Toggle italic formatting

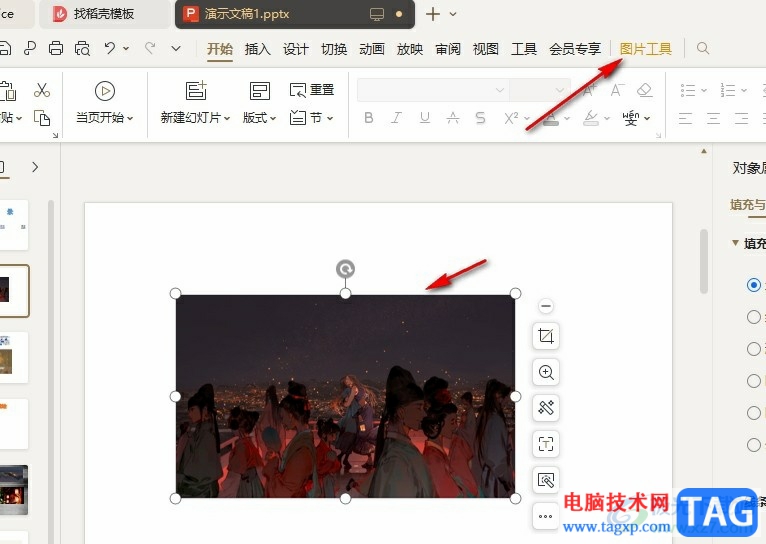[397, 118]
